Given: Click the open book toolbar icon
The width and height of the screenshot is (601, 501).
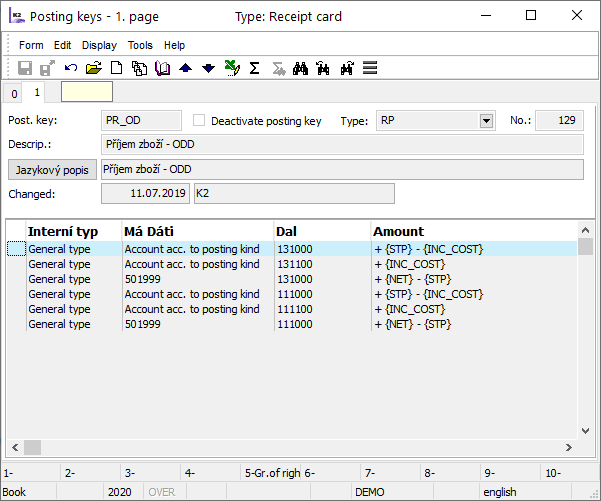Looking at the screenshot, I should click(x=162, y=68).
